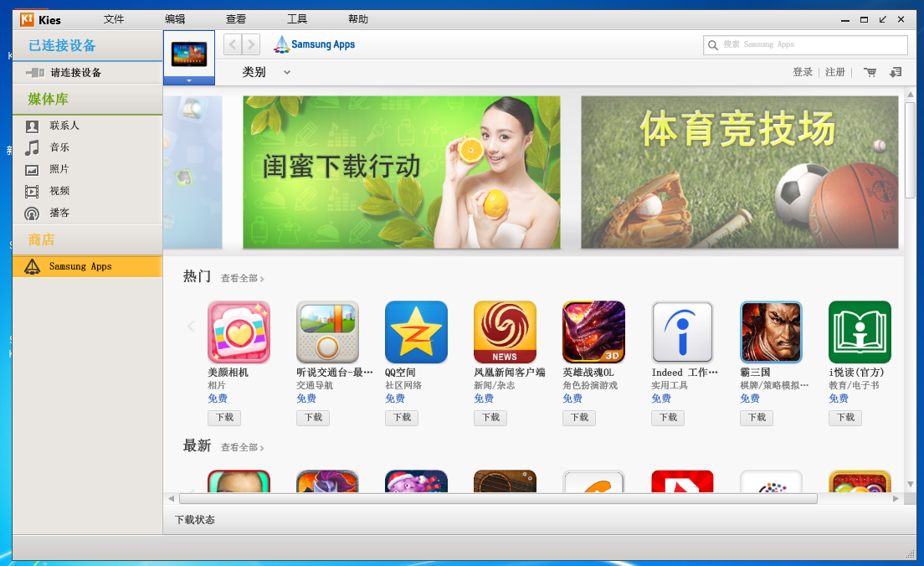
Task: Open the 查看 menu
Action: [236, 19]
